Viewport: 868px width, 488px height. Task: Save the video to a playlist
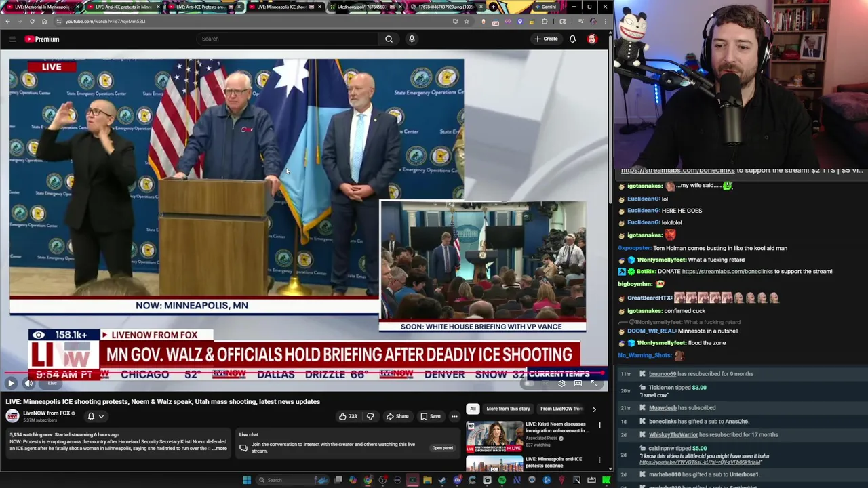point(430,416)
